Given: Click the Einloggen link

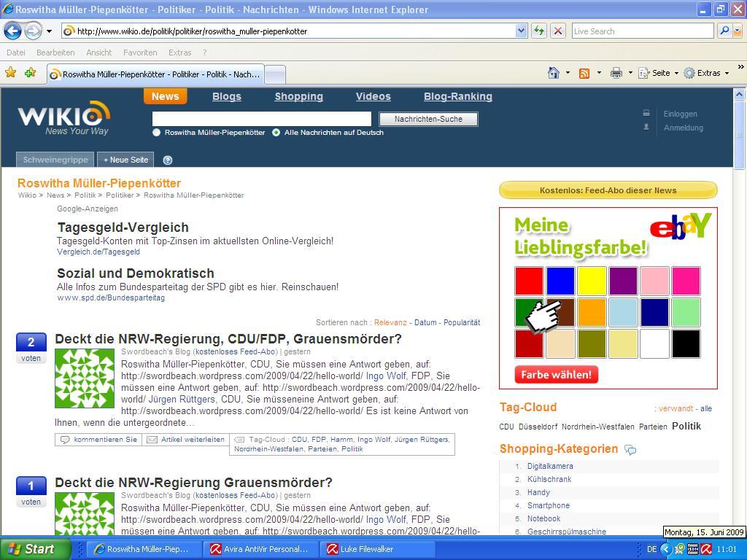Looking at the screenshot, I should click(681, 114).
